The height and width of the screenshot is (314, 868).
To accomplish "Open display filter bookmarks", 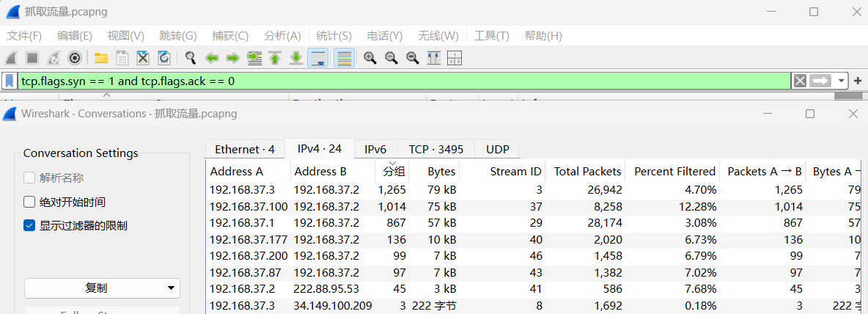I will [10, 81].
